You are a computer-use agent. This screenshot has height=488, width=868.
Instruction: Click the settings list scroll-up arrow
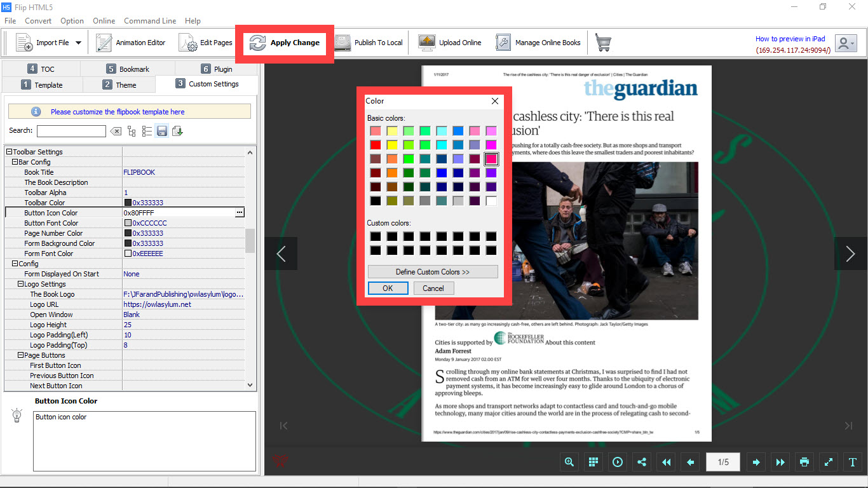click(250, 152)
